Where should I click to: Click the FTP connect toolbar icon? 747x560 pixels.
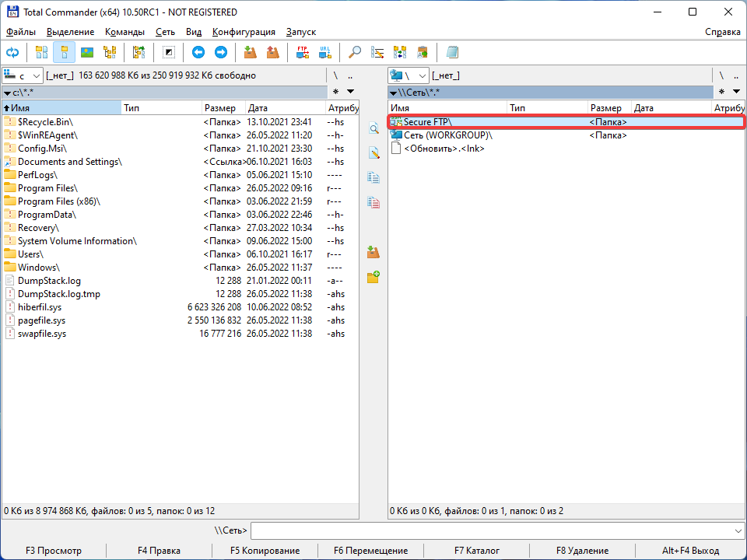(x=302, y=52)
